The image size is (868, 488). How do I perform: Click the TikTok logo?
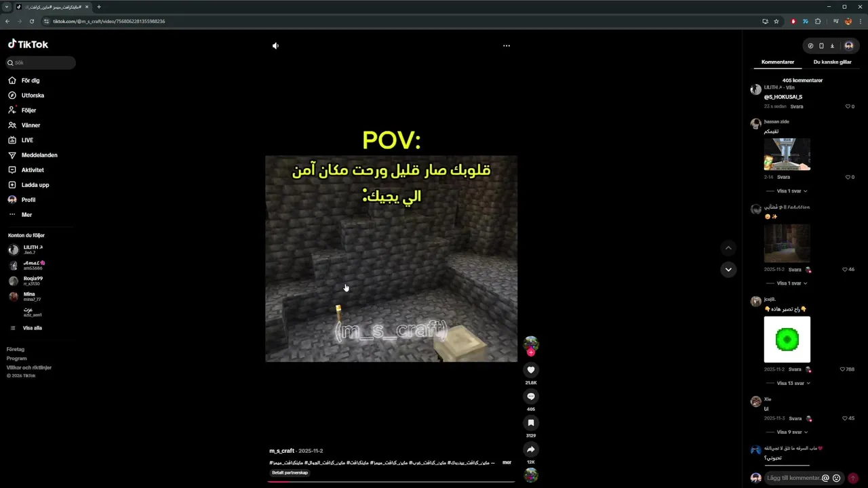click(28, 44)
